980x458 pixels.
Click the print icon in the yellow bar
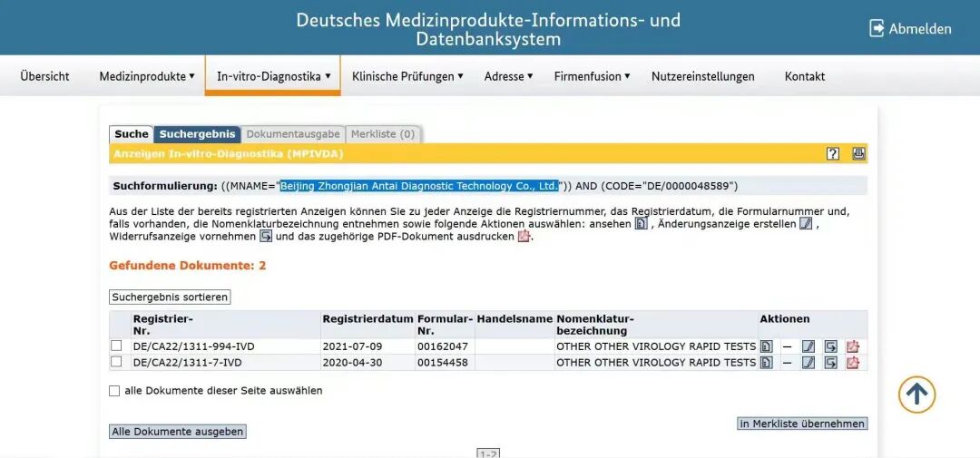(x=858, y=153)
